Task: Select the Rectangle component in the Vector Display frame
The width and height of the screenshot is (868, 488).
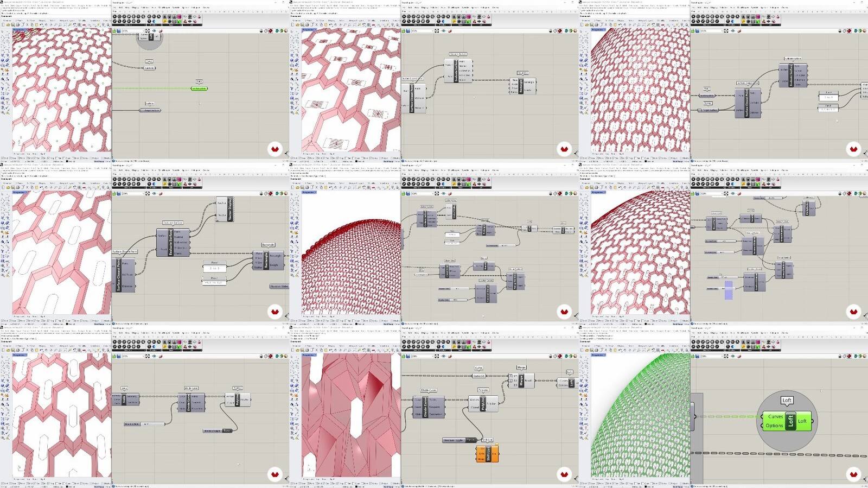Action: [x=268, y=260]
